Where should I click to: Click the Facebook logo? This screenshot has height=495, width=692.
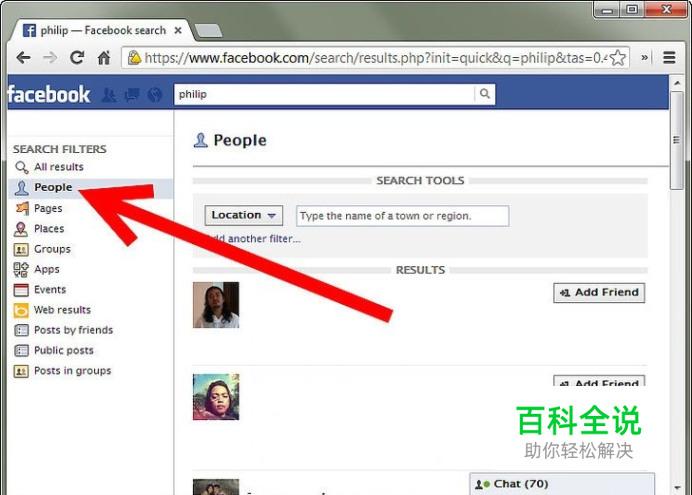tap(49, 94)
